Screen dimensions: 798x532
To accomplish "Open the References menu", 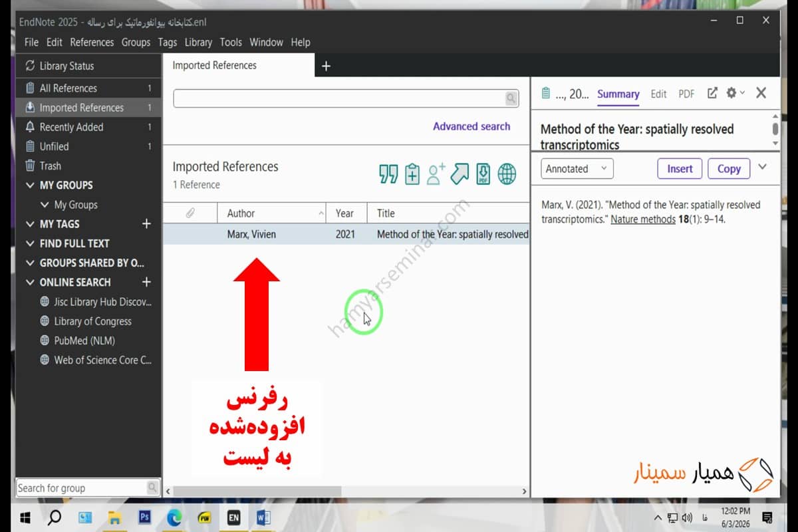I will coord(92,42).
